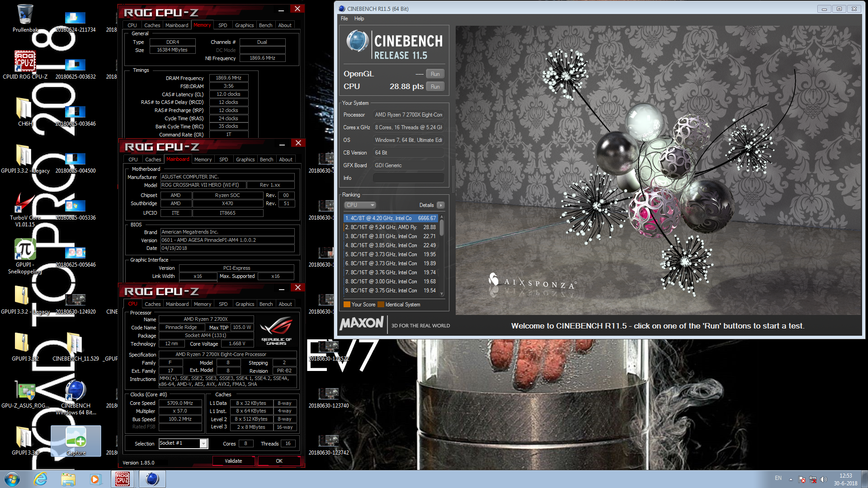868x488 pixels.
Task: Click the Identical System color swatch
Action: coord(381,305)
